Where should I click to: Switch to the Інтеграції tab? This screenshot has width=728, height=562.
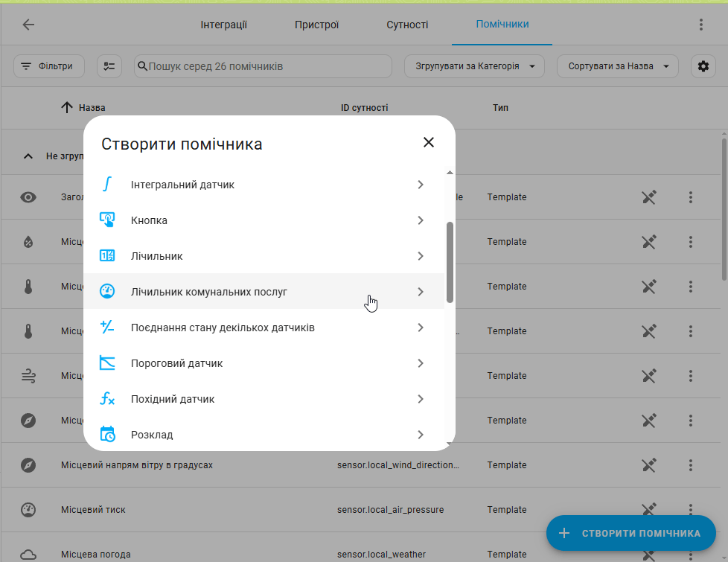pos(224,25)
